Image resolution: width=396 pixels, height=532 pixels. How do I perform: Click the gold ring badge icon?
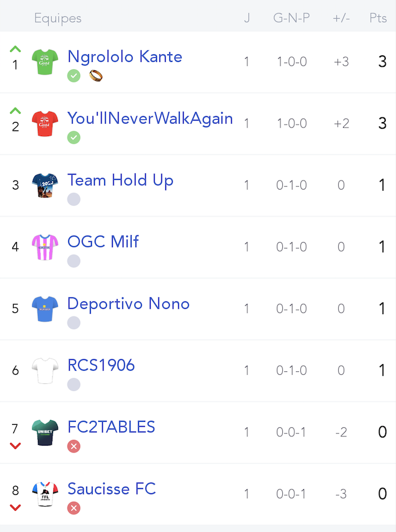(96, 76)
